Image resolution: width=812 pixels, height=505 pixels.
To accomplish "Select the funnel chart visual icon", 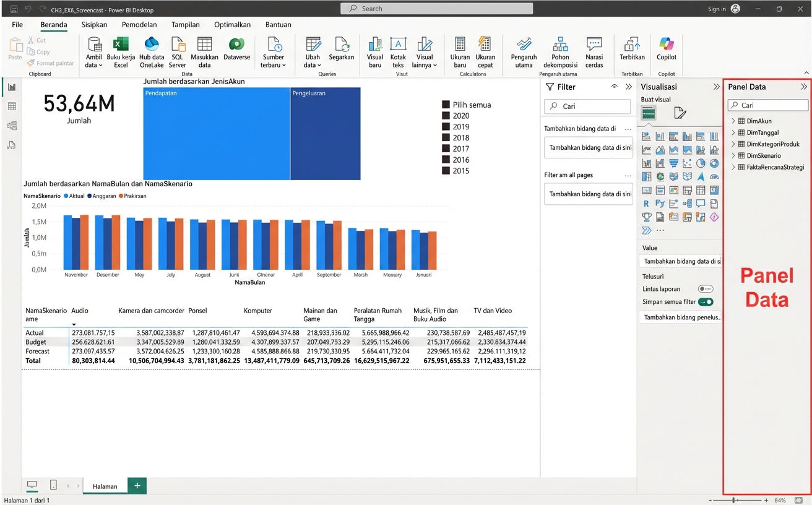I will click(x=673, y=163).
